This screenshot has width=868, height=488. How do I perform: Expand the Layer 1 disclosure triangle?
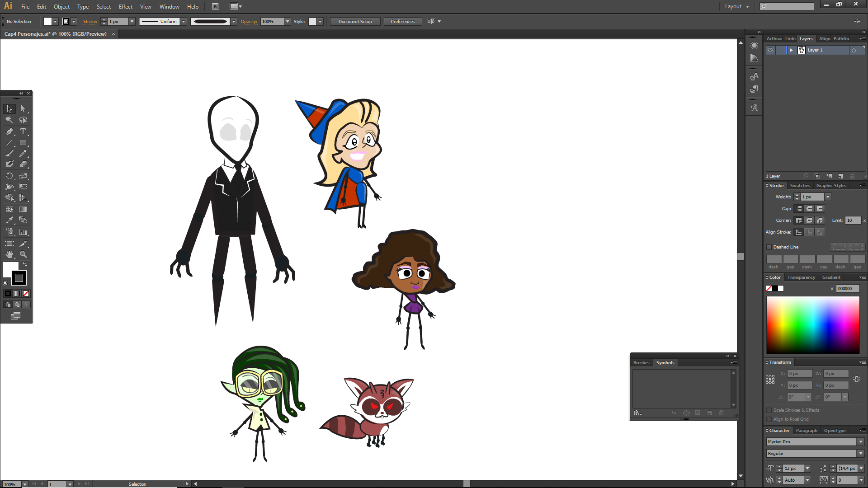(x=791, y=50)
